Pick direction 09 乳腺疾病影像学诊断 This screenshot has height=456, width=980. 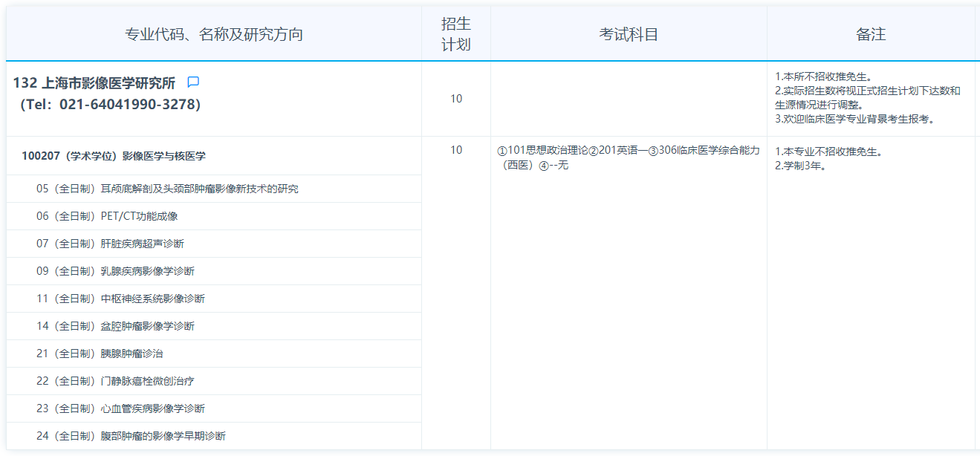[x=115, y=271]
